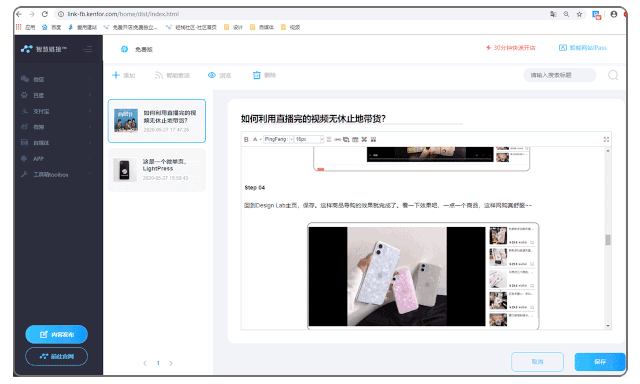Viewport: 640px width, 384px height.
Task: Click the insert table icon in the editor
Action: tap(355, 140)
